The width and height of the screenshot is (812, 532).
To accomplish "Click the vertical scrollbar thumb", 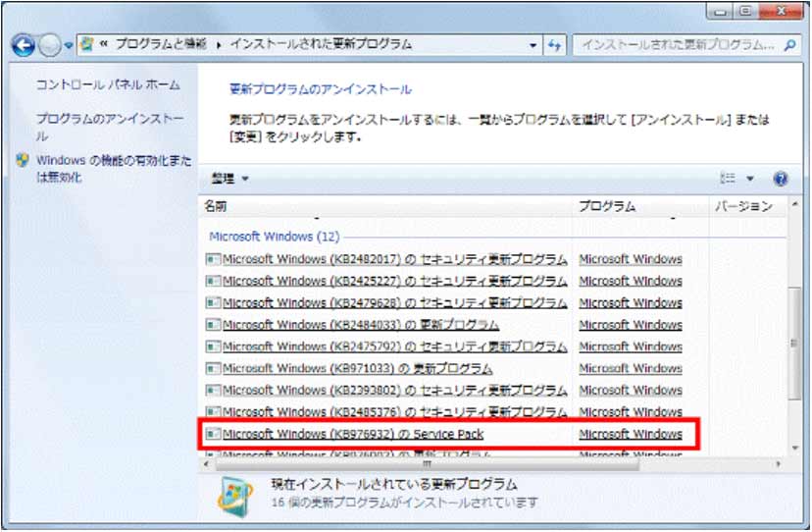I will tap(794, 344).
